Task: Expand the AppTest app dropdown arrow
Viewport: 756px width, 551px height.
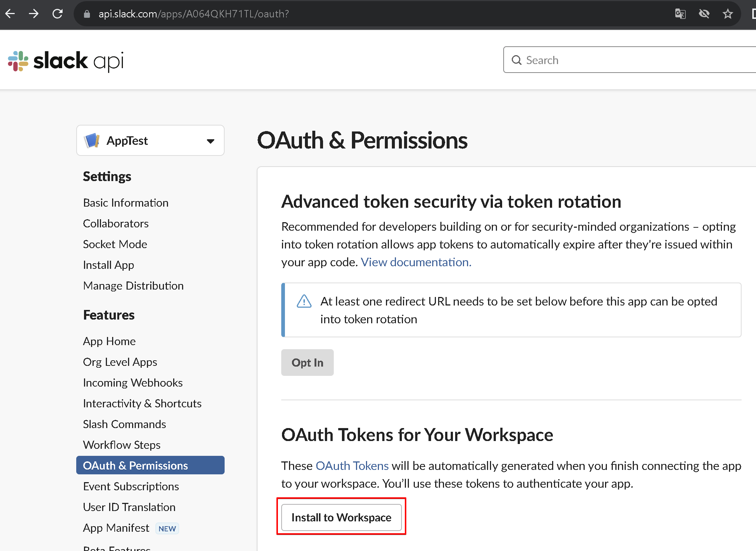Action: (x=211, y=141)
